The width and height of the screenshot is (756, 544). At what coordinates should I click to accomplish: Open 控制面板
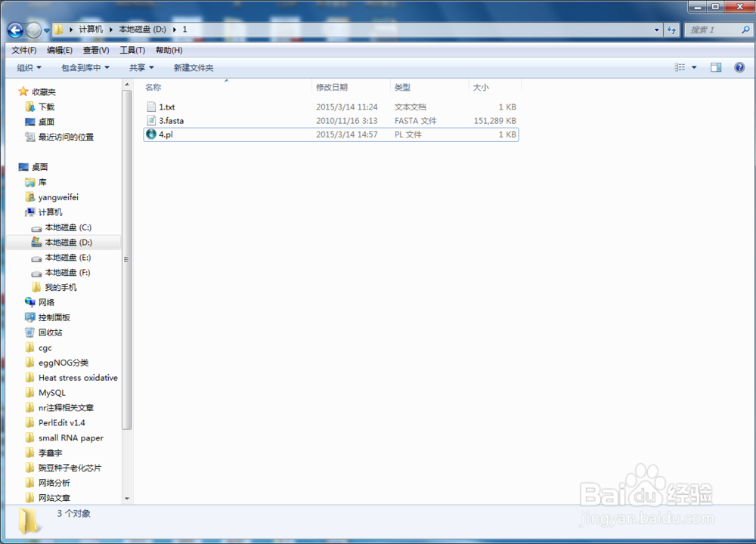(x=54, y=317)
